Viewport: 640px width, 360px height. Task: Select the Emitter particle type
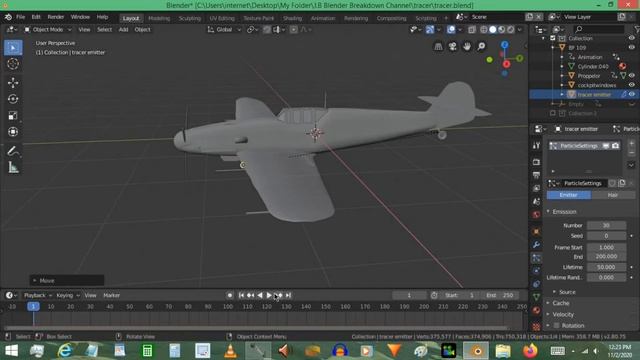click(569, 195)
